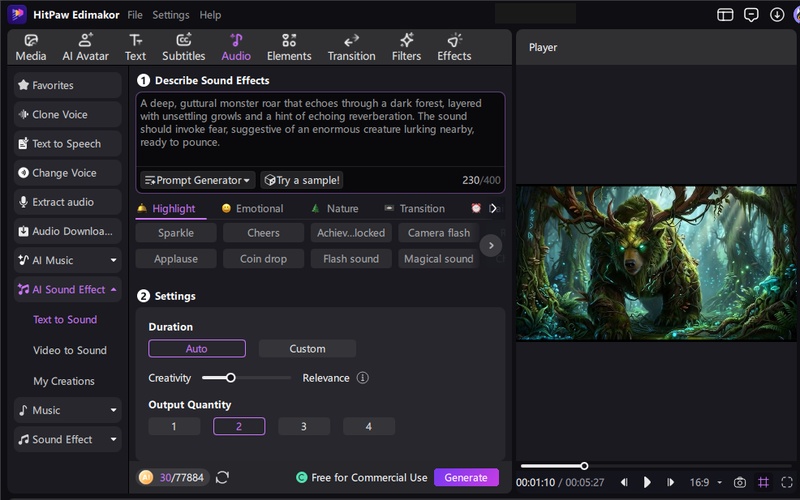The height and width of the screenshot is (500, 800).
Task: Choose the Sparkle sound preset
Action: click(176, 233)
